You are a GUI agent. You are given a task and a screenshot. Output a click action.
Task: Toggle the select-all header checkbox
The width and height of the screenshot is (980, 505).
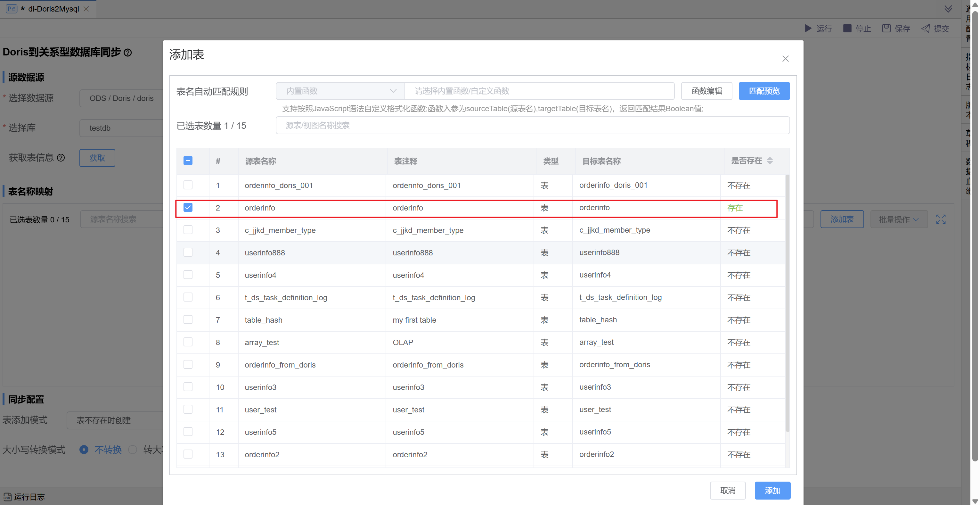(188, 161)
